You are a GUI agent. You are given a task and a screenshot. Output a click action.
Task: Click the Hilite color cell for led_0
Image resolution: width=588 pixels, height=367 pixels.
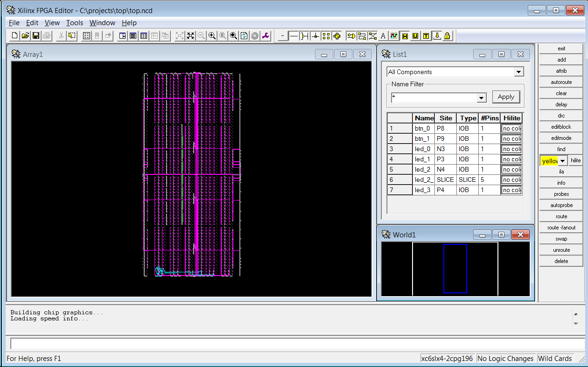pos(511,149)
